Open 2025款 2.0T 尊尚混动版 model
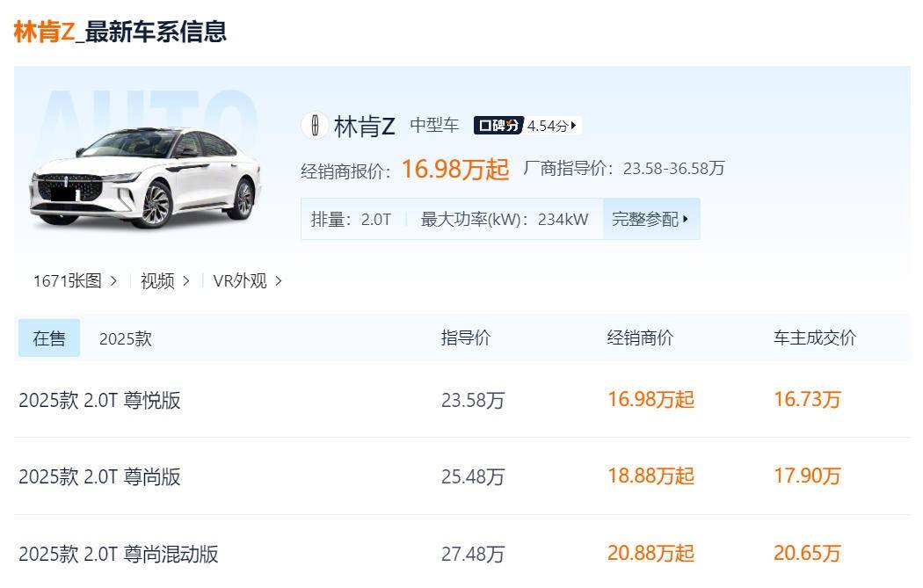The width and height of the screenshot is (923, 588). (119, 555)
